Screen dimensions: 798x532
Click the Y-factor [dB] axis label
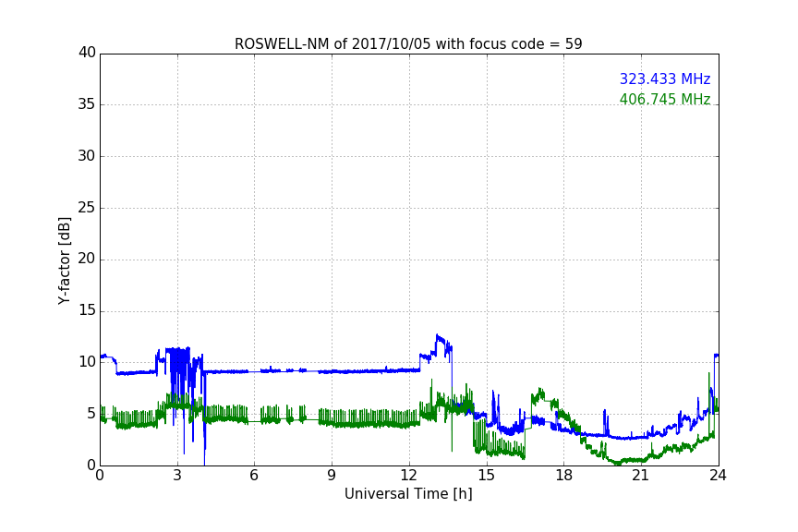pos(64,260)
